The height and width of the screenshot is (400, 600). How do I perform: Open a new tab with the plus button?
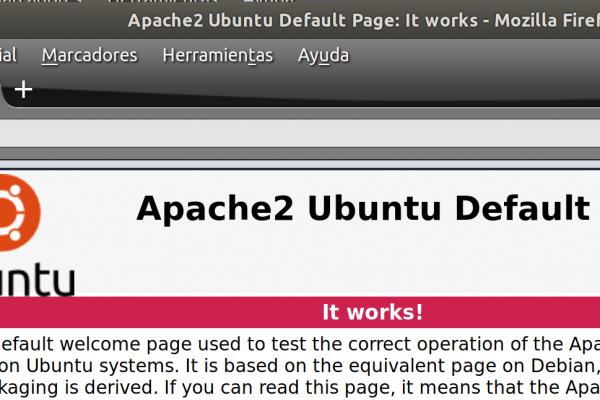click(x=23, y=89)
